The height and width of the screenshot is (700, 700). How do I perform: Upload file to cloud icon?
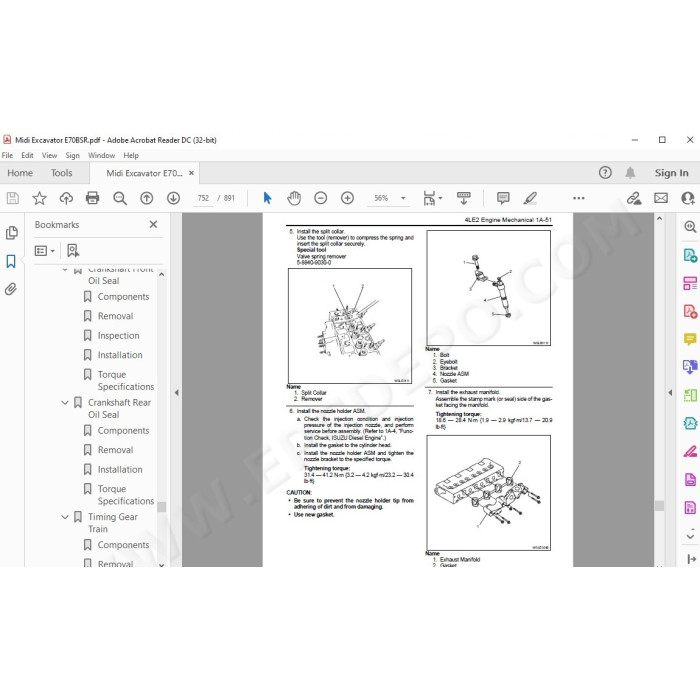[66, 198]
